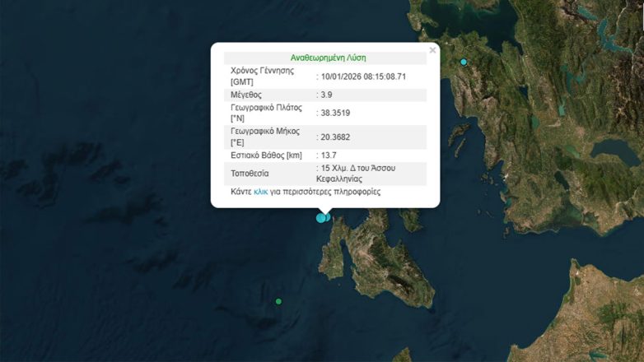The width and height of the screenshot is (644, 362).
Task: Select the smaller cyan marker overlapping the large one
Action: click(x=328, y=216)
